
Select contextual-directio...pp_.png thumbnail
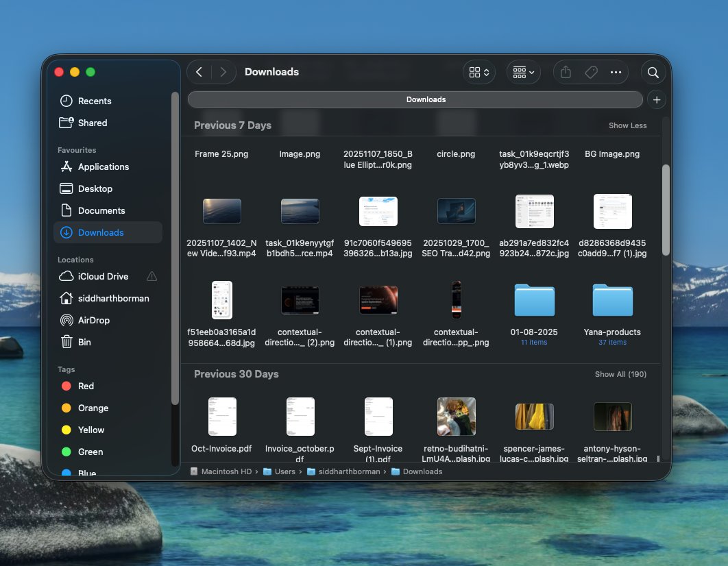[457, 299]
